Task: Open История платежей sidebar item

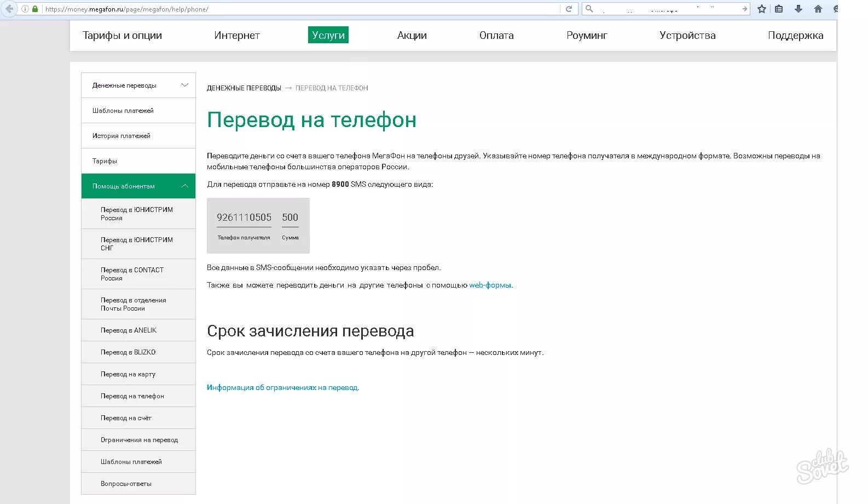Action: tap(138, 136)
